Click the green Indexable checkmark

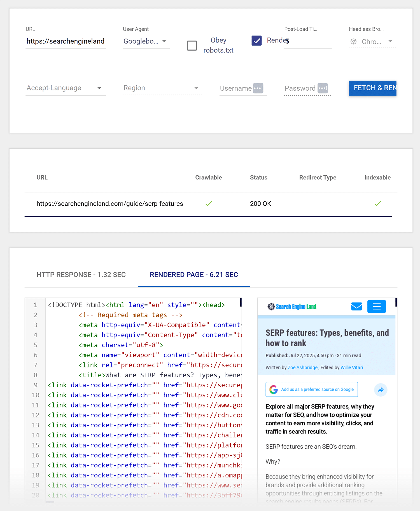[377, 204]
